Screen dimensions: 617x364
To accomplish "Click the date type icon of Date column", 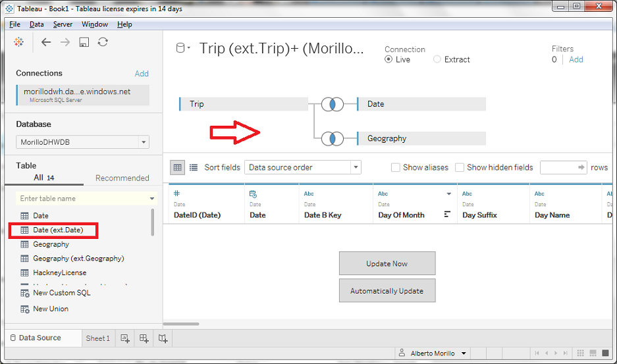I will pyautogui.click(x=253, y=194).
